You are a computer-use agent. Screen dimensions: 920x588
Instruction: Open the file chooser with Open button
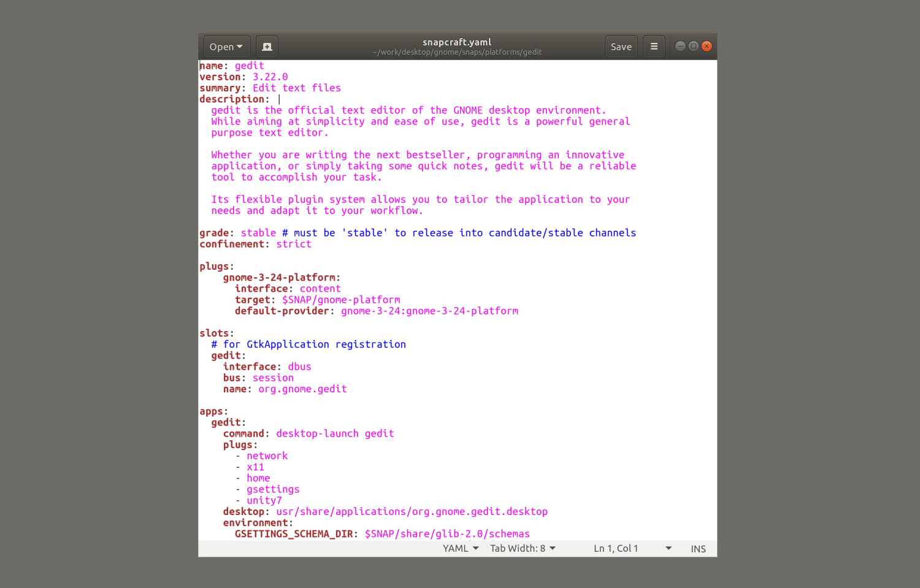click(227, 47)
